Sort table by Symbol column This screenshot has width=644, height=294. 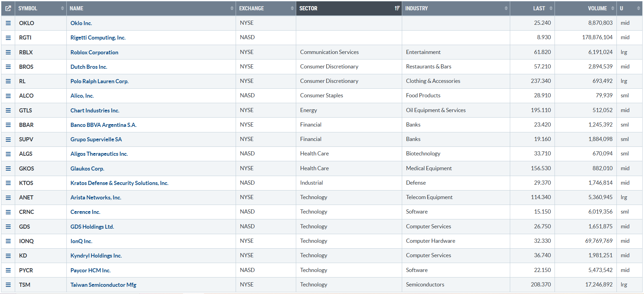pos(28,8)
